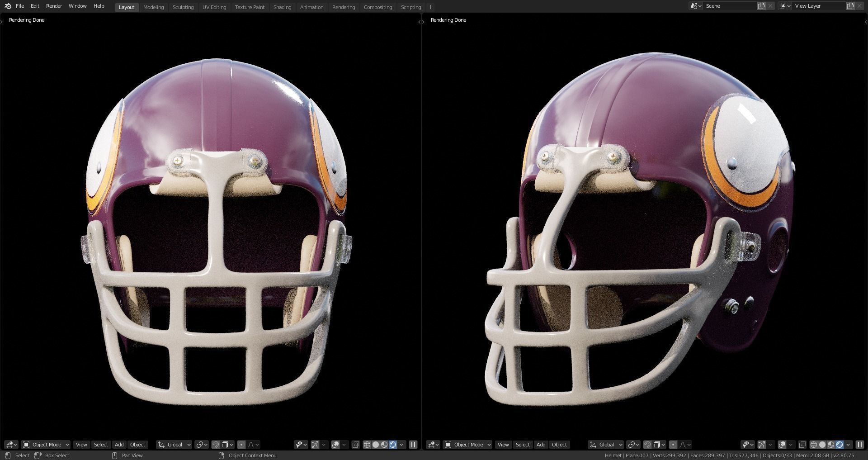
Task: Toggle proportional editing in the right viewport
Action: 673,445
